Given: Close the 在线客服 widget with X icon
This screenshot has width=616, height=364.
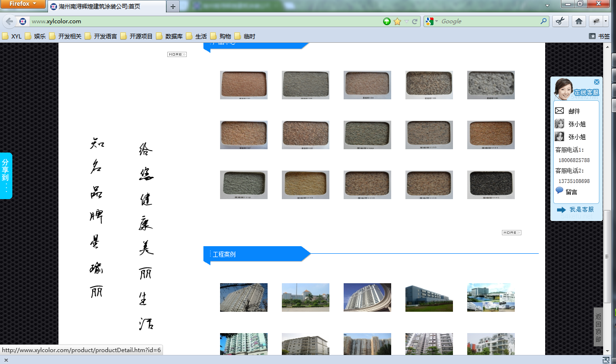Looking at the screenshot, I should point(597,82).
